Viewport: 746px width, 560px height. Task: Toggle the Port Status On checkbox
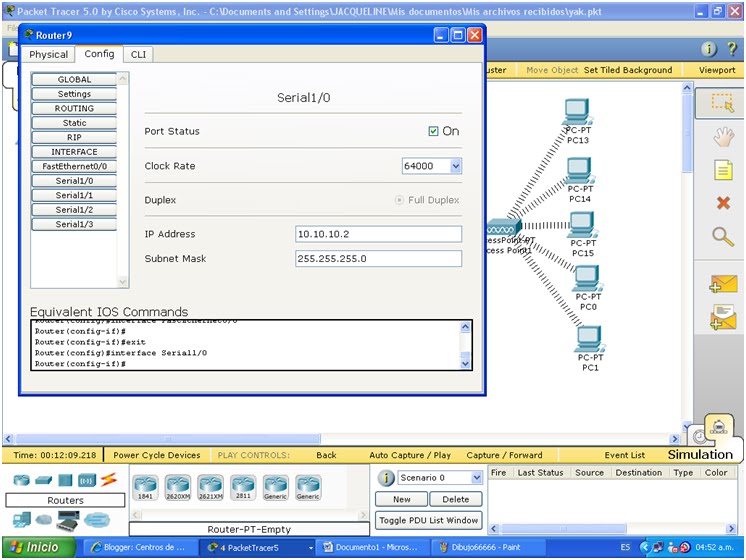pyautogui.click(x=433, y=131)
